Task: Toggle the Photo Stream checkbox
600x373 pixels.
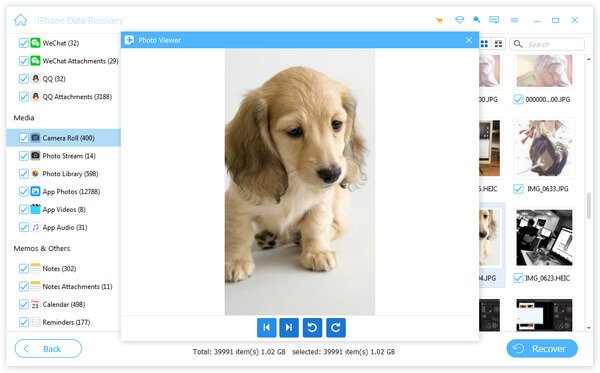Action: pyautogui.click(x=24, y=156)
